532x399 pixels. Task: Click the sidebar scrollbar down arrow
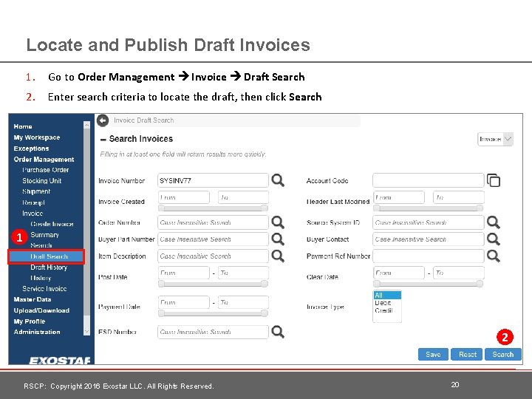(86, 332)
